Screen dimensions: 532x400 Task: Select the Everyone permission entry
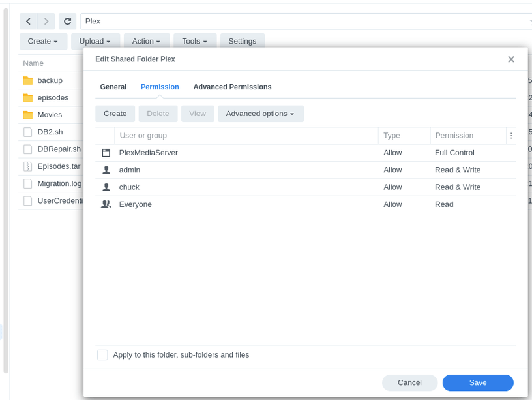click(x=305, y=204)
